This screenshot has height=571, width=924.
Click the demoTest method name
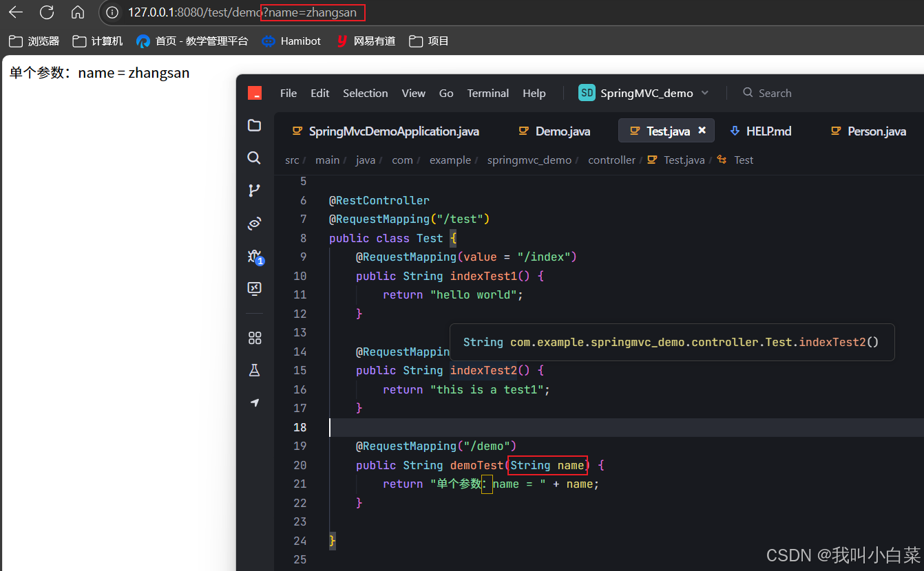477,465
